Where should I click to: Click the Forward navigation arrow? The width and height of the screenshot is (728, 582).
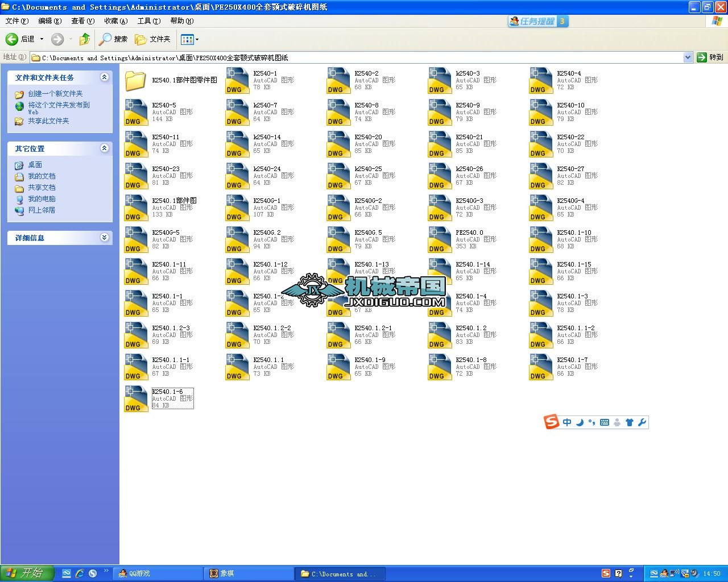point(57,39)
